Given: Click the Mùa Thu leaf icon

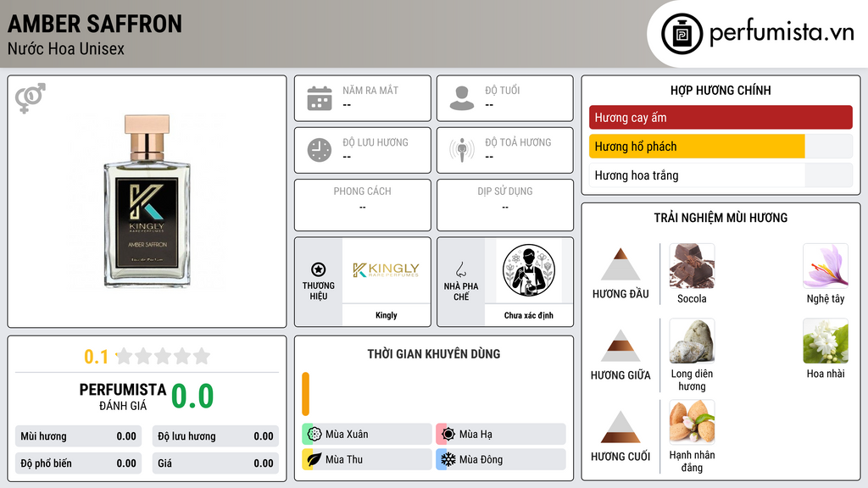Looking at the screenshot, I should [x=314, y=459].
